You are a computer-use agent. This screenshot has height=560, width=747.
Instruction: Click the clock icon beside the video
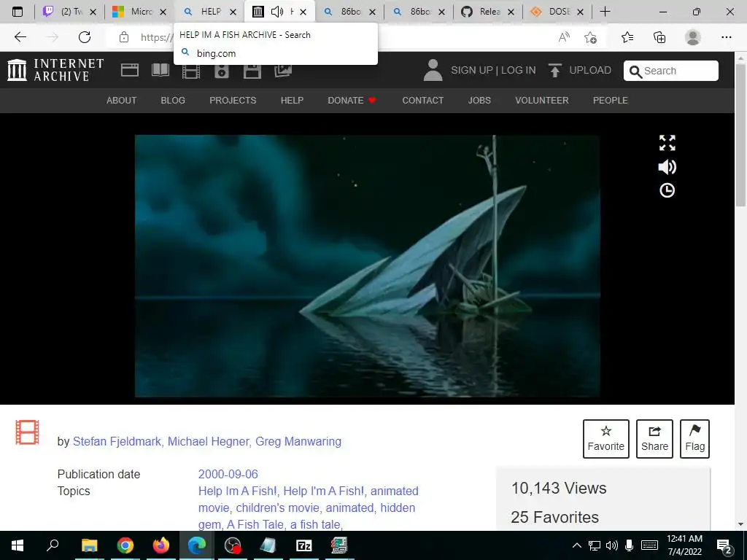point(667,190)
